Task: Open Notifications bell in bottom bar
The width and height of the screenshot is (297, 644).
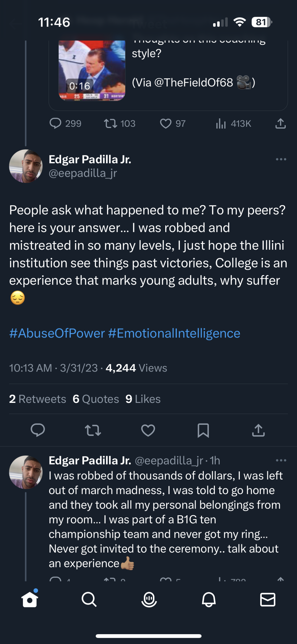Action: tap(209, 599)
